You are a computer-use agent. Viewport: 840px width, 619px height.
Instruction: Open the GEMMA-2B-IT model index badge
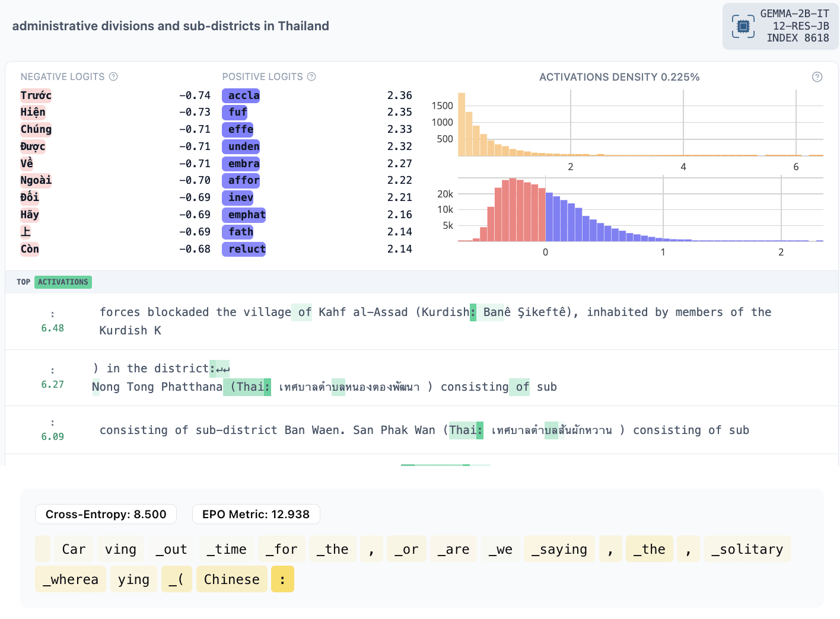point(780,26)
